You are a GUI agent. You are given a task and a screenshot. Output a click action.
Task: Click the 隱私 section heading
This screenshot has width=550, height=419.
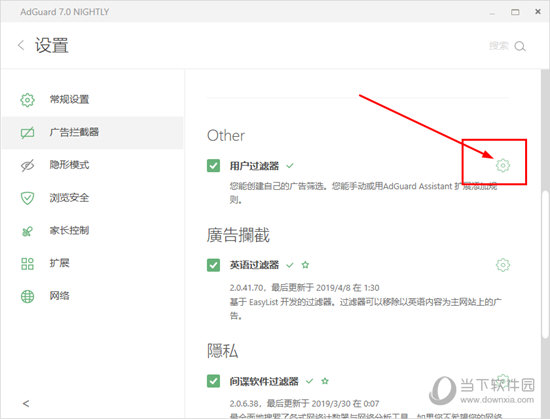[222, 351]
